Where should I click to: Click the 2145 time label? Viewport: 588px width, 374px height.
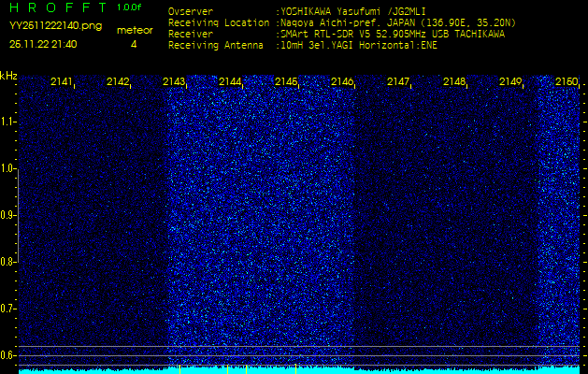286,81
